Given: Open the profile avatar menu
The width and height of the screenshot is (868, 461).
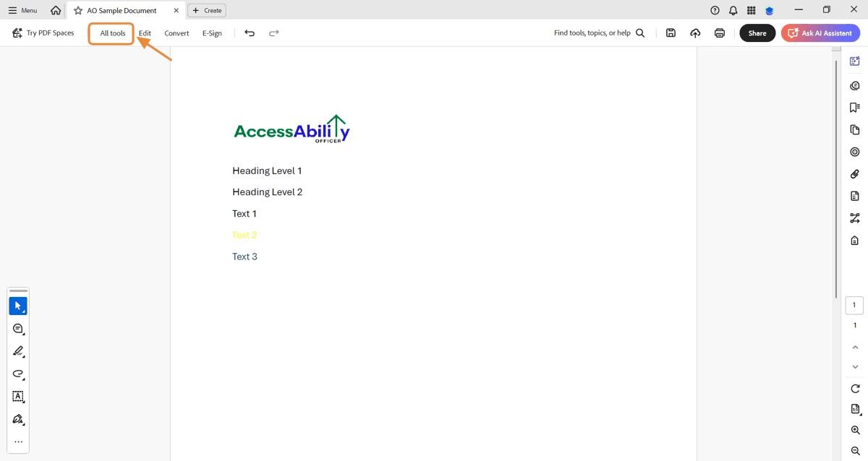Looking at the screenshot, I should 770,10.
